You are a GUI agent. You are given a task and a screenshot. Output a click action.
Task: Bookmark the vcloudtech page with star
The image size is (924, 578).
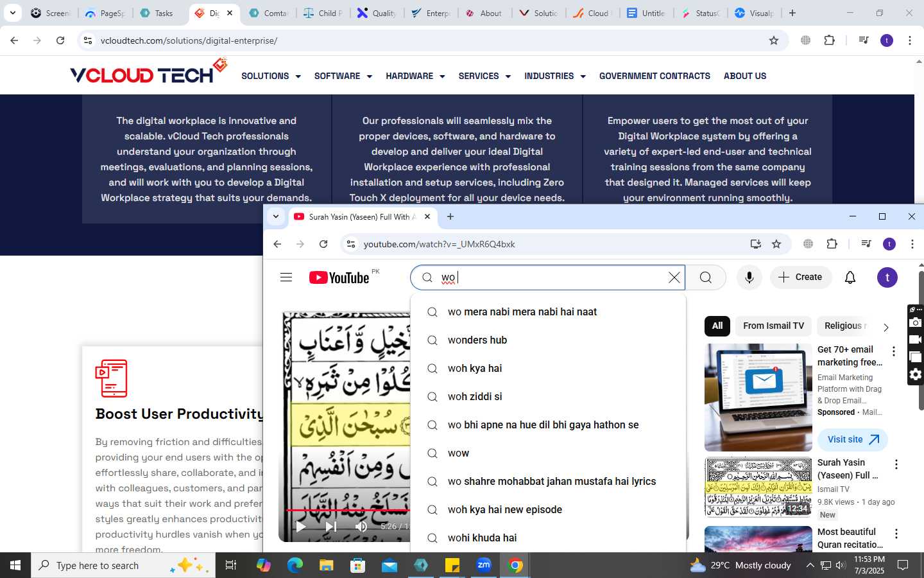pyautogui.click(x=774, y=40)
